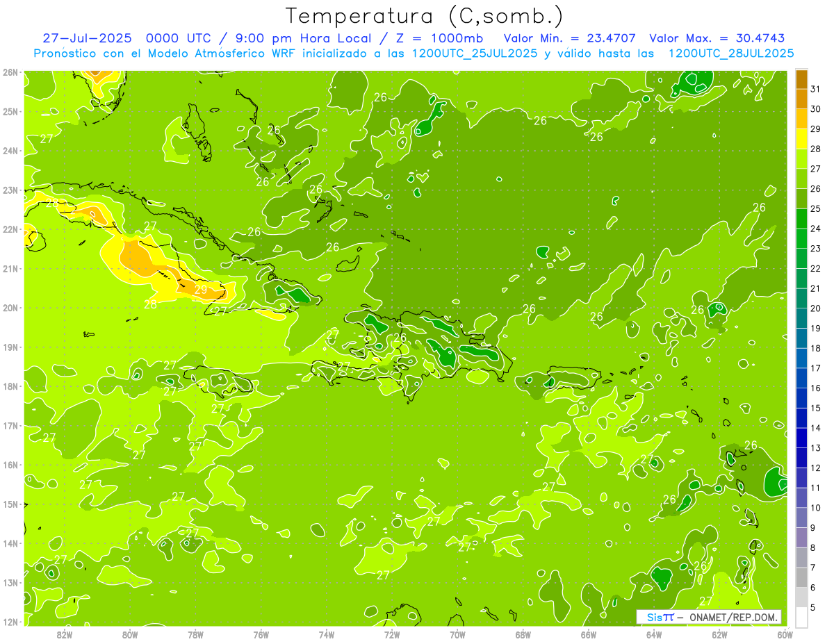Image resolution: width=834 pixels, height=644 pixels.
Task: Click the "23" color bar scale label
Action: (816, 248)
